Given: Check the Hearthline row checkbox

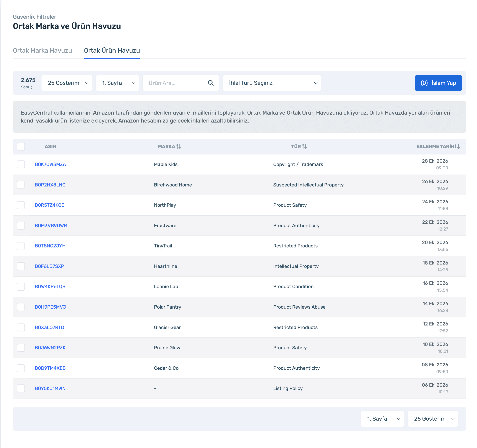Looking at the screenshot, I should pos(21,266).
